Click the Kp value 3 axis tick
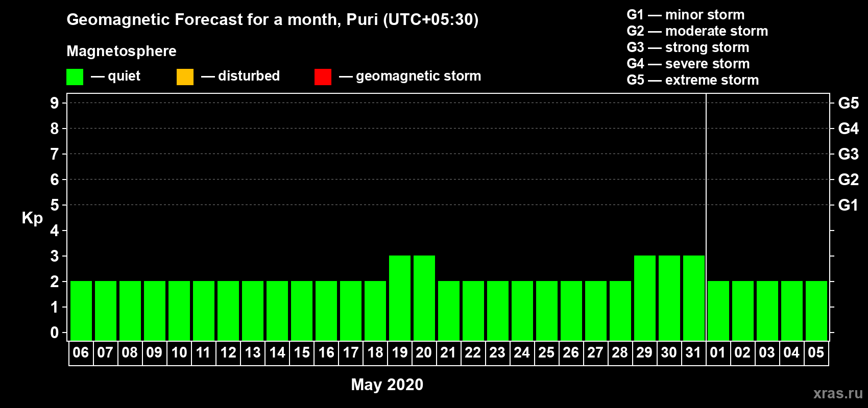 (x=55, y=256)
